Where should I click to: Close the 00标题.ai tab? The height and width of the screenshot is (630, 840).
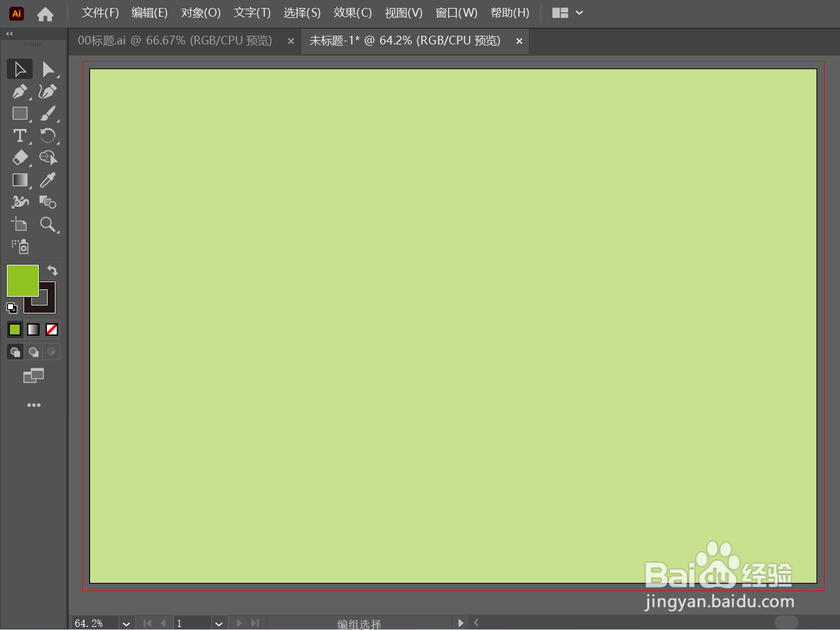[291, 41]
